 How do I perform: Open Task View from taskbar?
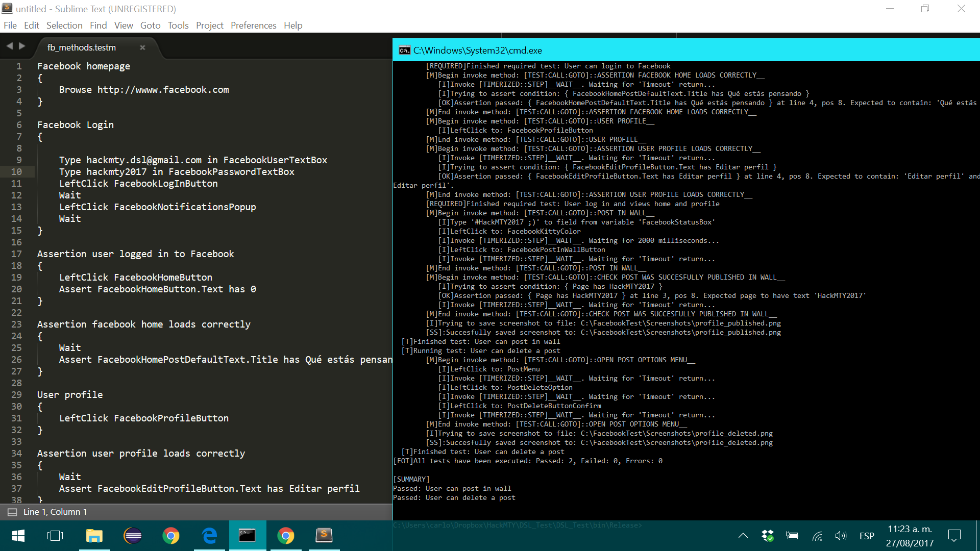click(x=55, y=536)
